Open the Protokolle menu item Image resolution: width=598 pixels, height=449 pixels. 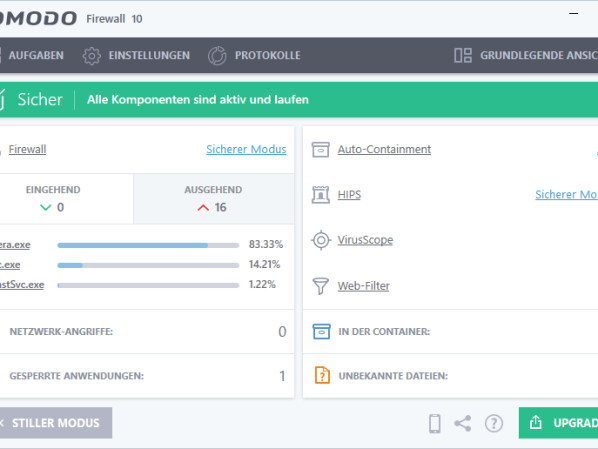[x=268, y=56]
